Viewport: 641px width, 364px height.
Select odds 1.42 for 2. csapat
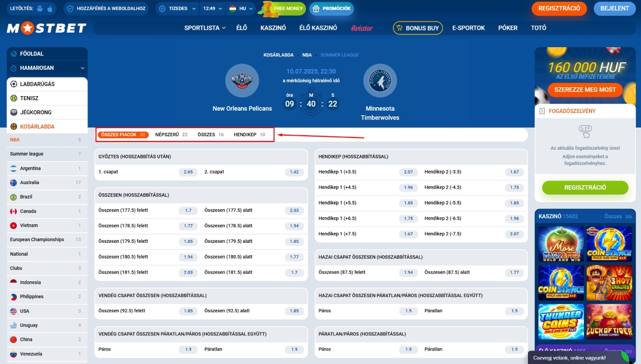pyautogui.click(x=294, y=172)
